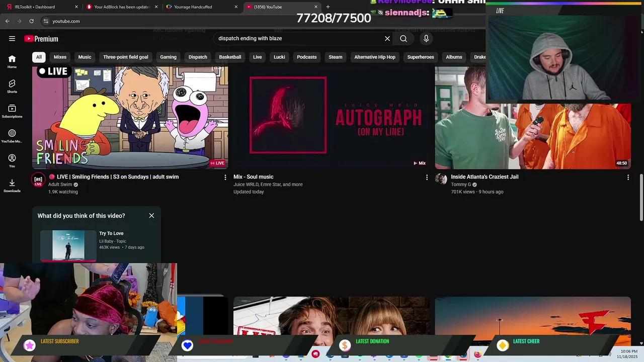Open the YouTube guide hamburger menu
Screen dimensions: 644x362
coord(12,39)
